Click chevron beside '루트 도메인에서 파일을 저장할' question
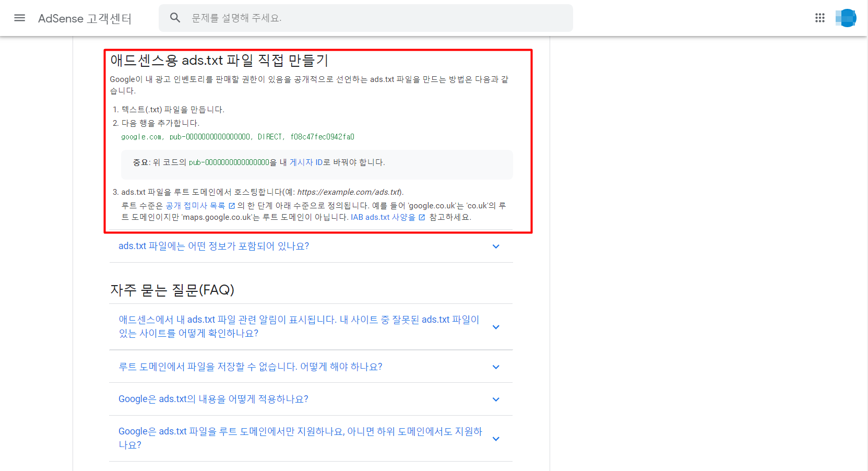Image resolution: width=868 pixels, height=471 pixels. (496, 367)
